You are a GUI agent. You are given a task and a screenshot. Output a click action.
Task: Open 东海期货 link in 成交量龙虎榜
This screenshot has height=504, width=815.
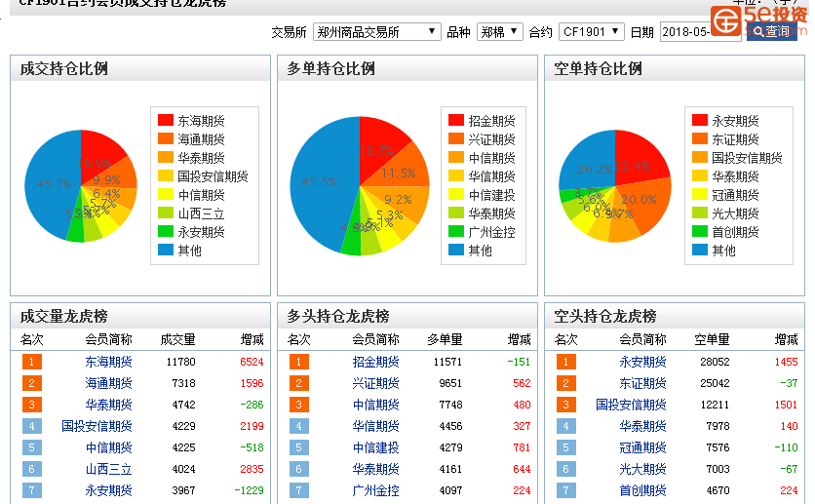coord(108,362)
